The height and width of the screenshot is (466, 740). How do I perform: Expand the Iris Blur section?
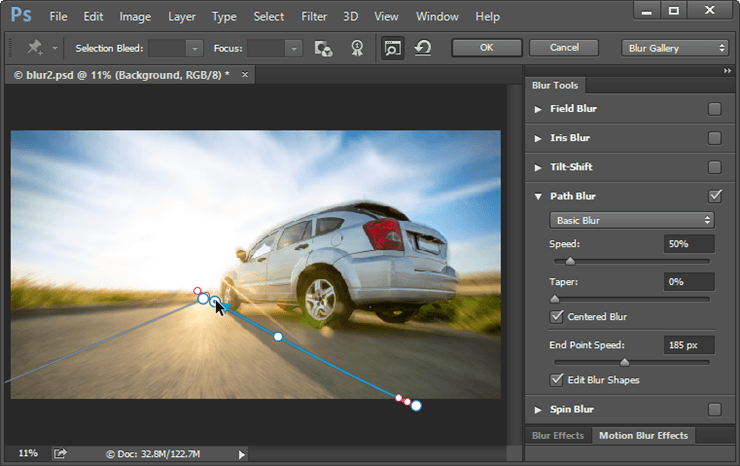pos(538,138)
